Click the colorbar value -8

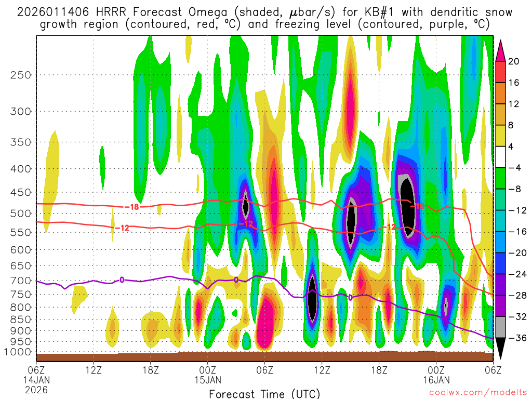point(514,189)
